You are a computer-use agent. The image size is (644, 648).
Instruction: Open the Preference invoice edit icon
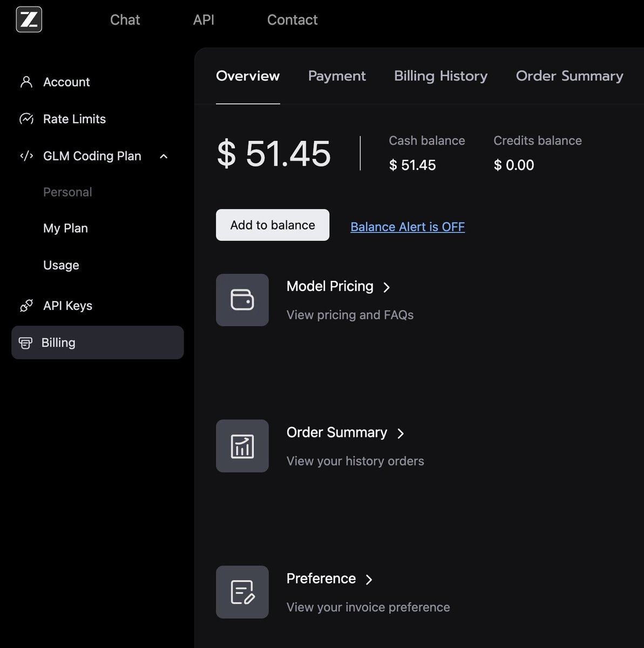242,592
